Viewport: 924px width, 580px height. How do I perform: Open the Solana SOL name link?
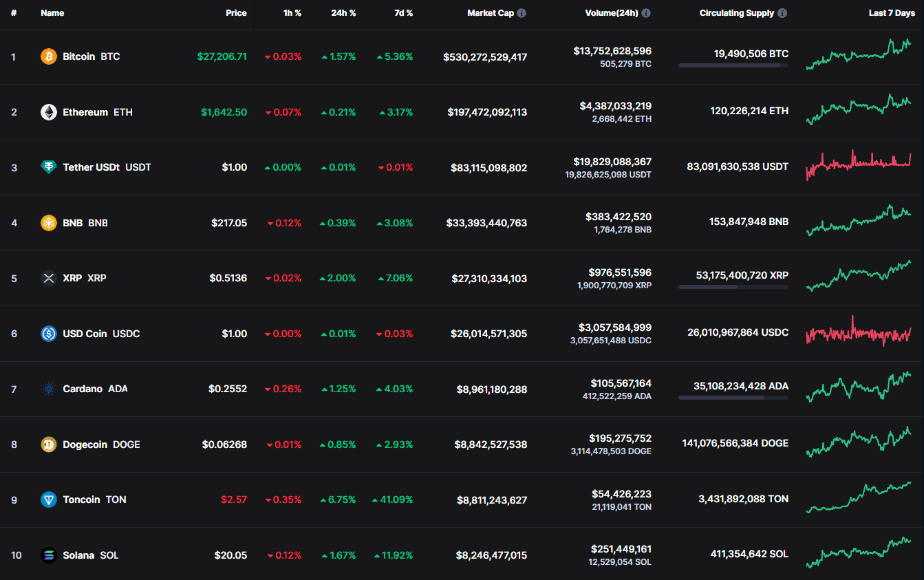click(90, 555)
